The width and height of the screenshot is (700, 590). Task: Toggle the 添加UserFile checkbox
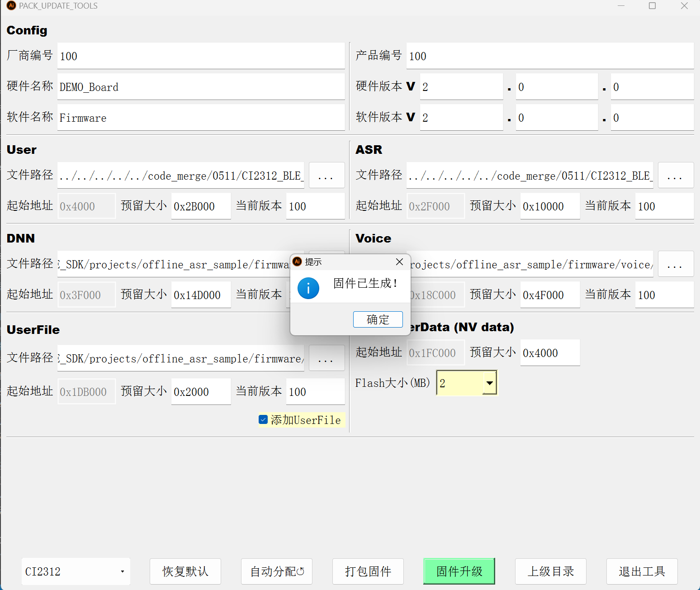pyautogui.click(x=263, y=420)
